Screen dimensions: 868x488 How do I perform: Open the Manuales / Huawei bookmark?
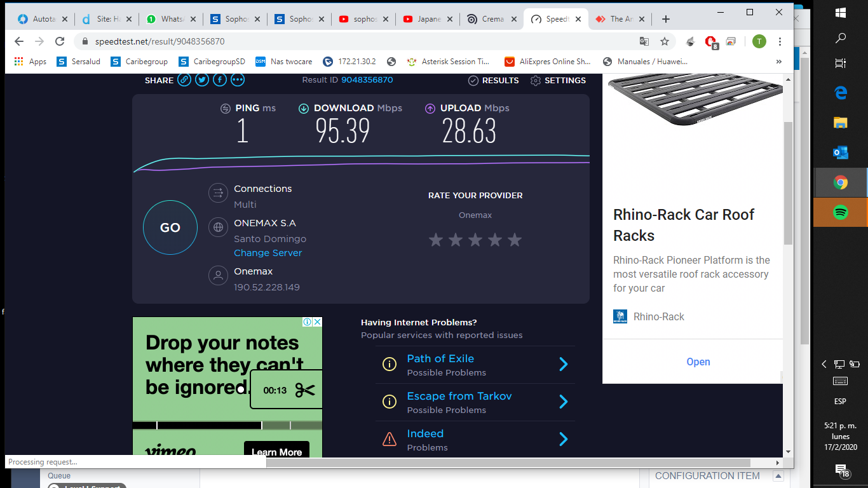pyautogui.click(x=644, y=62)
